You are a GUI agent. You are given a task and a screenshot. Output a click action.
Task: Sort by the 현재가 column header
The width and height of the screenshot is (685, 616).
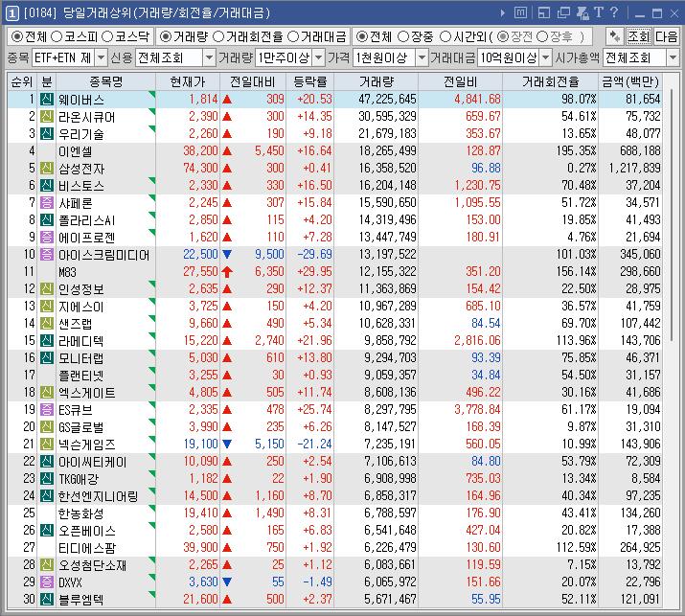[x=188, y=81]
